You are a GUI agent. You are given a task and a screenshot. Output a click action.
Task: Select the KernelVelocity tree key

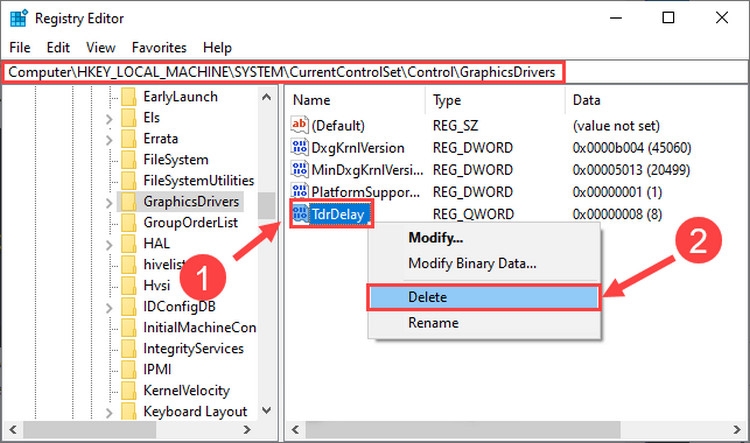[187, 391]
